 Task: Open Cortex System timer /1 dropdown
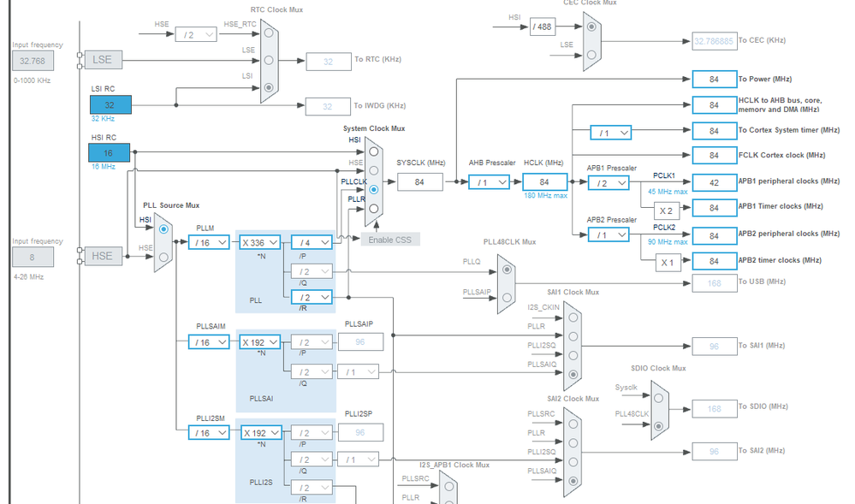611,133
